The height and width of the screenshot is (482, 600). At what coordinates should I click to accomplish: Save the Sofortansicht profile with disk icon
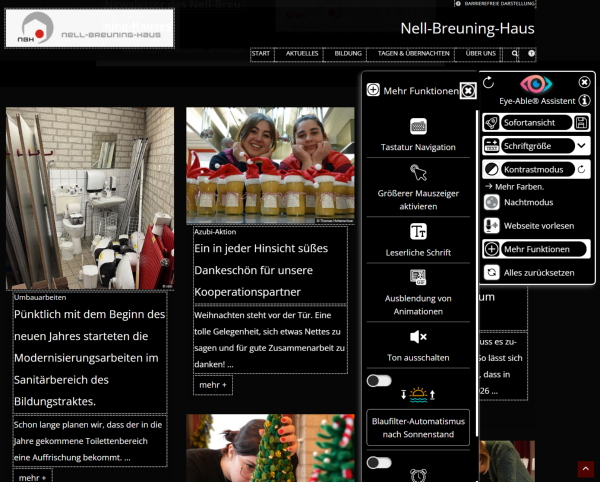click(x=581, y=122)
